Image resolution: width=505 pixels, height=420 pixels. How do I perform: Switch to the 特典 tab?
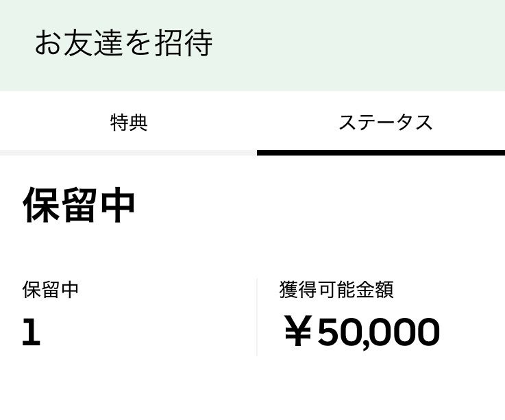(129, 123)
